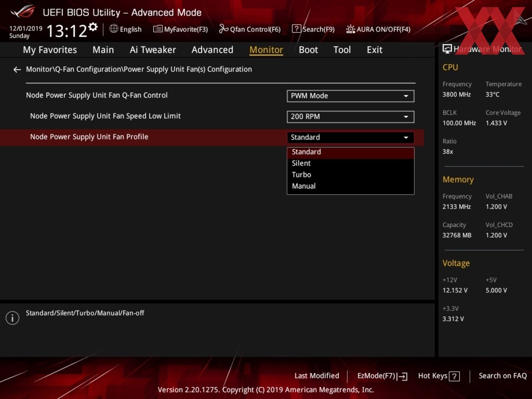This screenshot has height=399, width=532.
Task: Click the +3.3V 3.312 V value
Action: (x=453, y=319)
